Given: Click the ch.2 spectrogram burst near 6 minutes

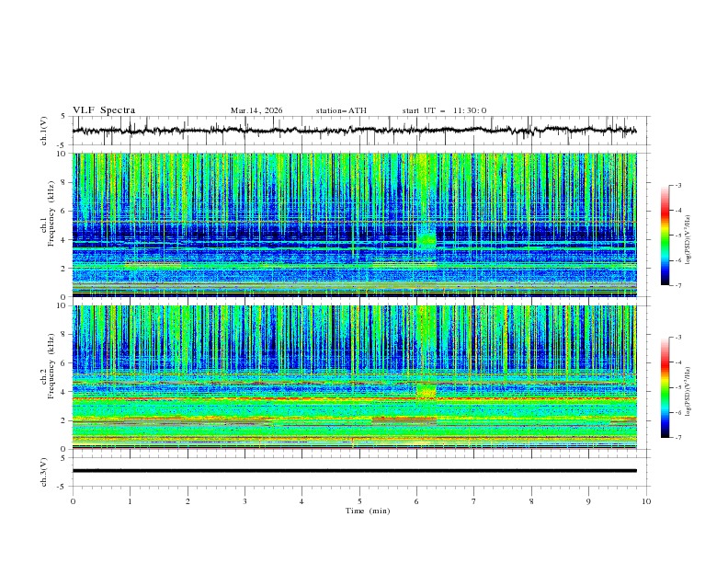Looking at the screenshot, I should tap(427, 391).
